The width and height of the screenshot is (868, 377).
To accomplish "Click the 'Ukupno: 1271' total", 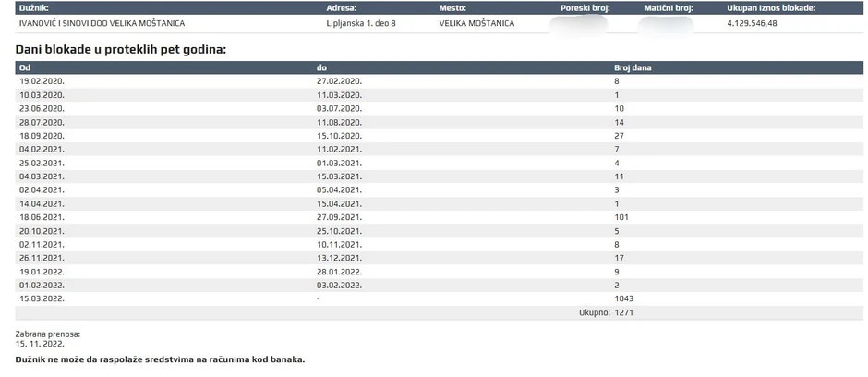I will click(606, 313).
